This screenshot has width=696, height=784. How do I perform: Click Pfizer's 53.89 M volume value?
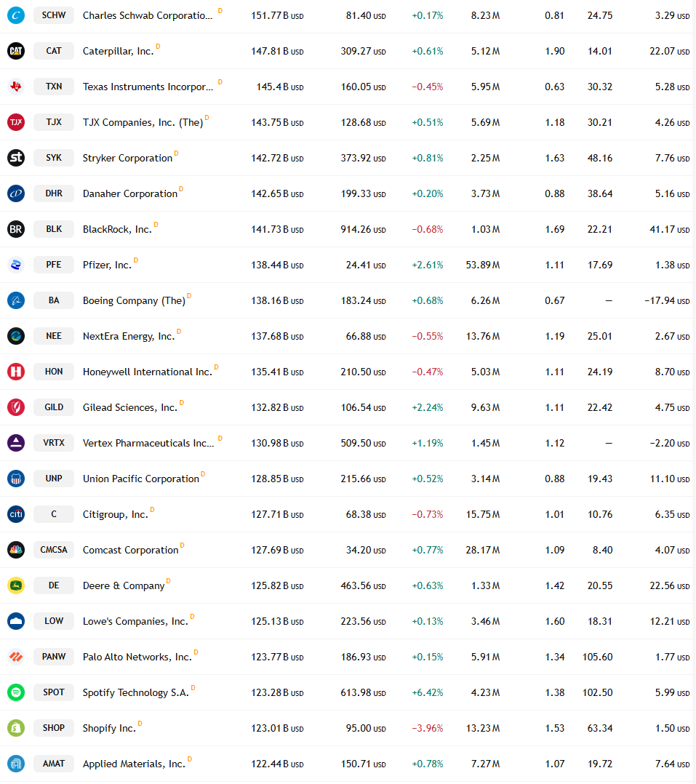click(x=483, y=265)
